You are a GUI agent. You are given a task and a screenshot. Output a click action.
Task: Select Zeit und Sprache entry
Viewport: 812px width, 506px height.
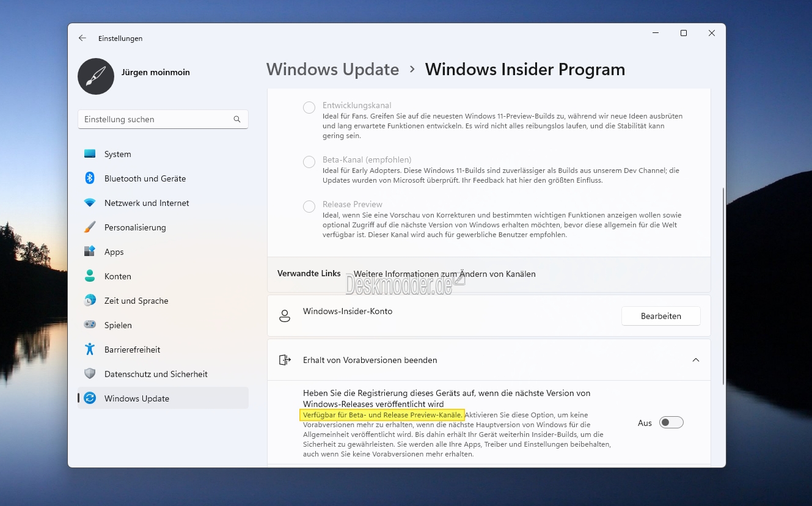[163, 301]
